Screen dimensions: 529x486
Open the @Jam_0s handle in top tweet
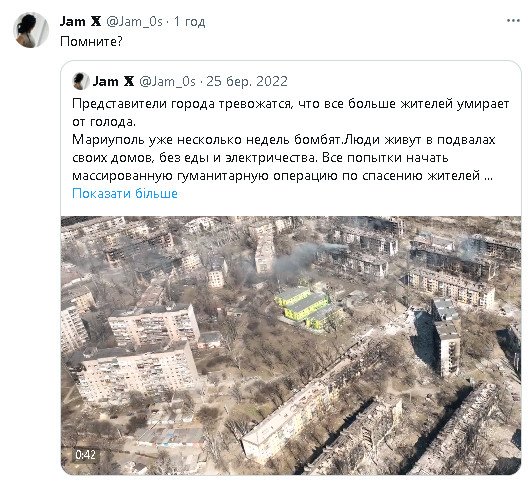(x=135, y=22)
